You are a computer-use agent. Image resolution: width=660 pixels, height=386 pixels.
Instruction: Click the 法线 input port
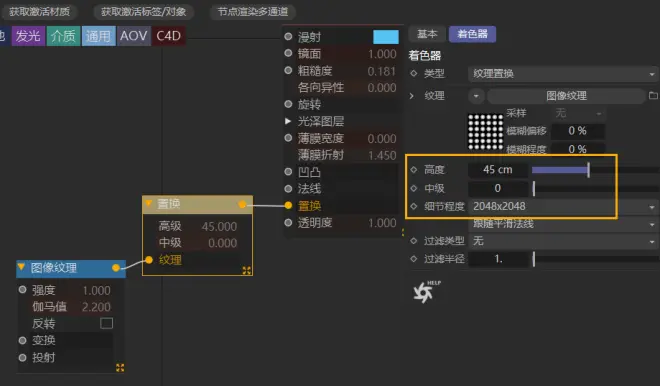point(288,188)
